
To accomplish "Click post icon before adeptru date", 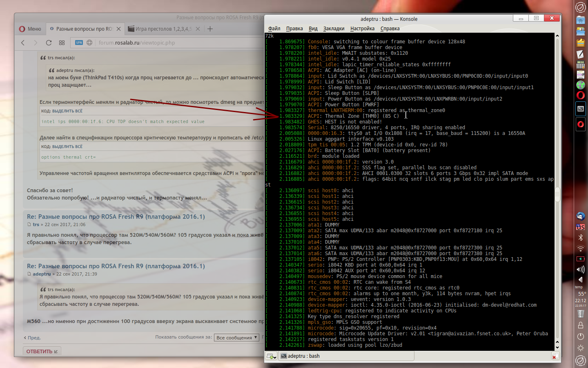I will (x=29, y=274).
